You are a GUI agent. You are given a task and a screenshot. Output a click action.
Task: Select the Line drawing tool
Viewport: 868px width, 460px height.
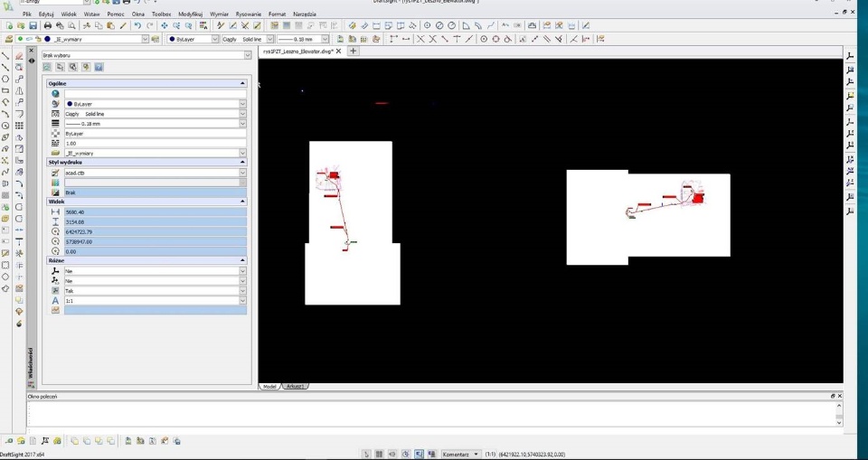click(x=5, y=55)
